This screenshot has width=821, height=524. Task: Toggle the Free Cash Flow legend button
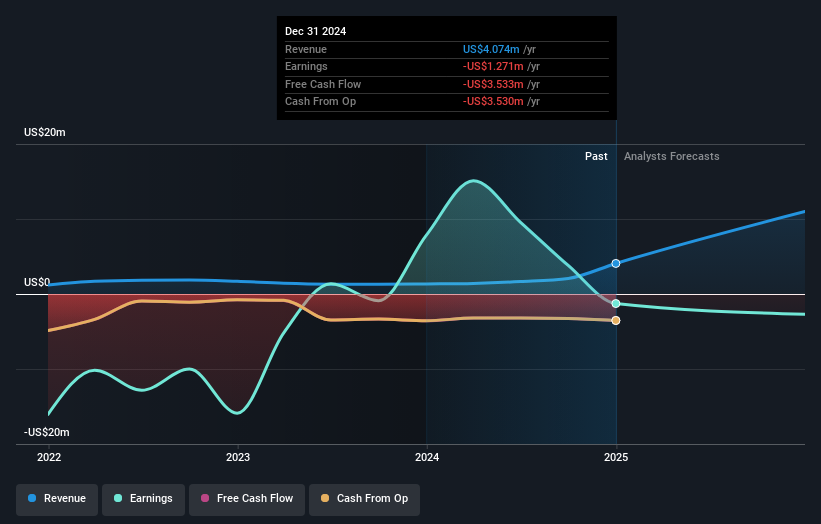tap(247, 499)
